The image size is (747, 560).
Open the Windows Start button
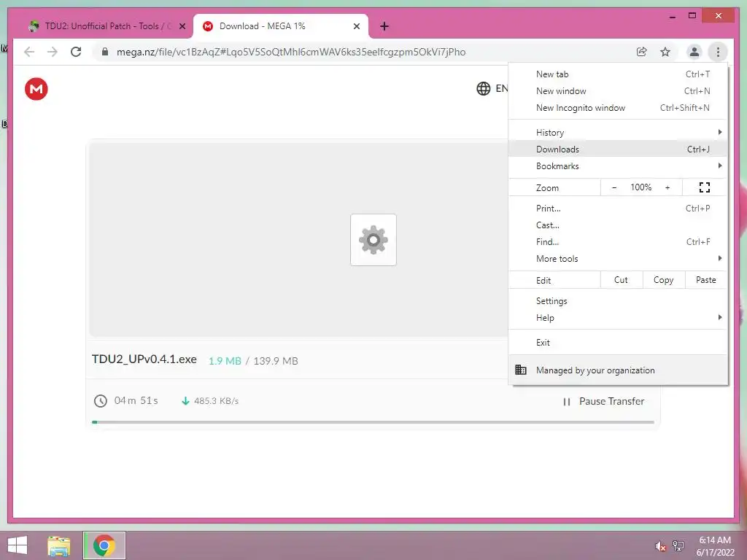click(18, 545)
